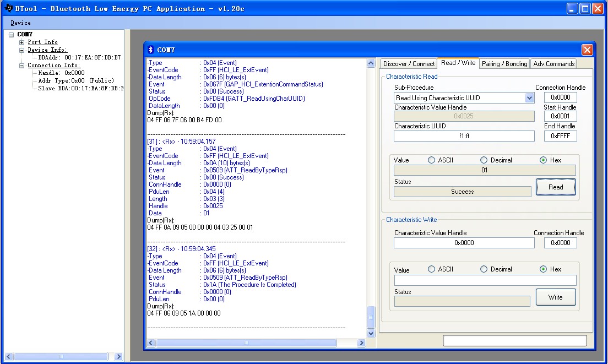Click the BTool app icon in title bar
This screenshot has width=608, height=364.
tap(8, 8)
